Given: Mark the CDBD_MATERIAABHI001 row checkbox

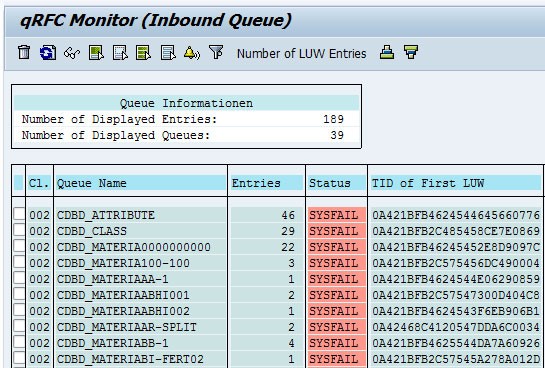Looking at the screenshot, I should 19,294.
